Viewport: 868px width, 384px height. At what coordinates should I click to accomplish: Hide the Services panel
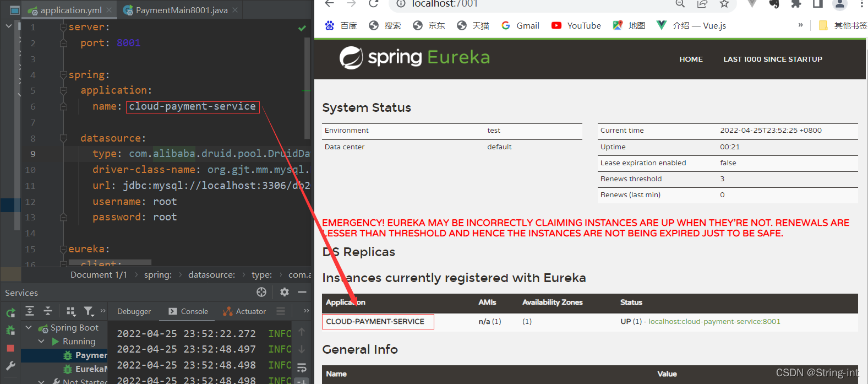point(302,292)
